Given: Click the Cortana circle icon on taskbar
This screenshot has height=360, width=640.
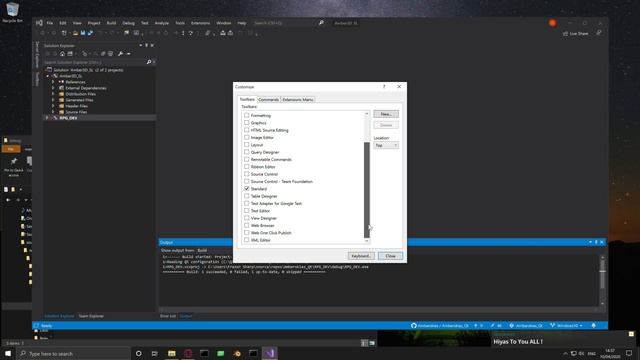Looking at the screenshot, I should pos(138,353).
